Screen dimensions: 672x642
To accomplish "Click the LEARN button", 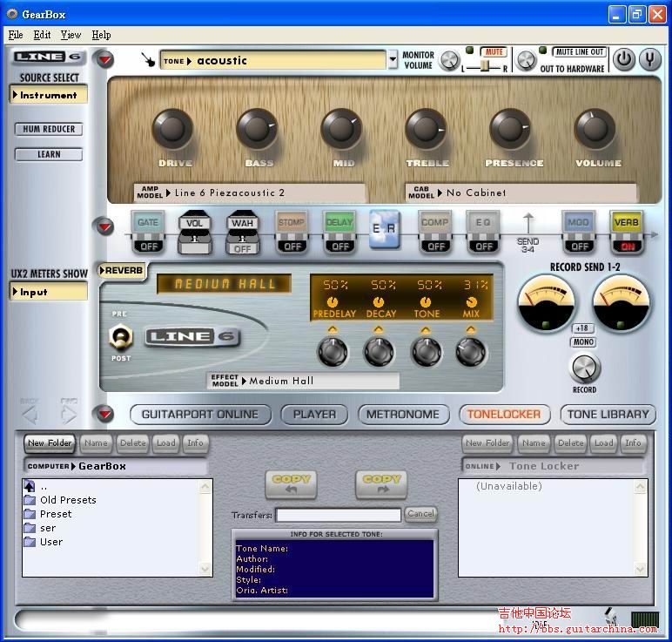I will (x=49, y=154).
